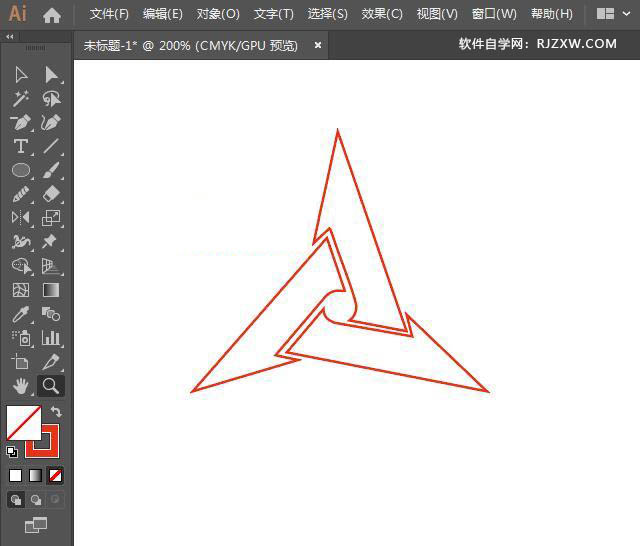The height and width of the screenshot is (546, 640).
Task: Select the Ellipse tool
Action: [21, 170]
